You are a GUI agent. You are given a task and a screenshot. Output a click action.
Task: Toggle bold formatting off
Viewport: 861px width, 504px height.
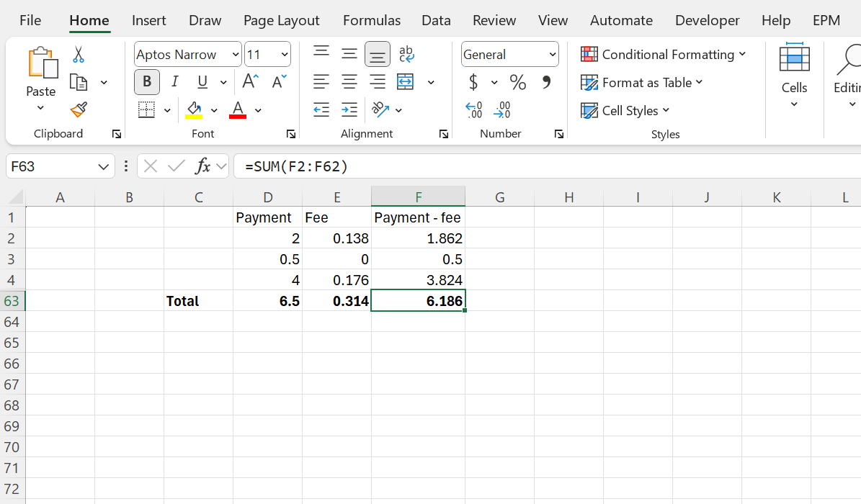(146, 81)
